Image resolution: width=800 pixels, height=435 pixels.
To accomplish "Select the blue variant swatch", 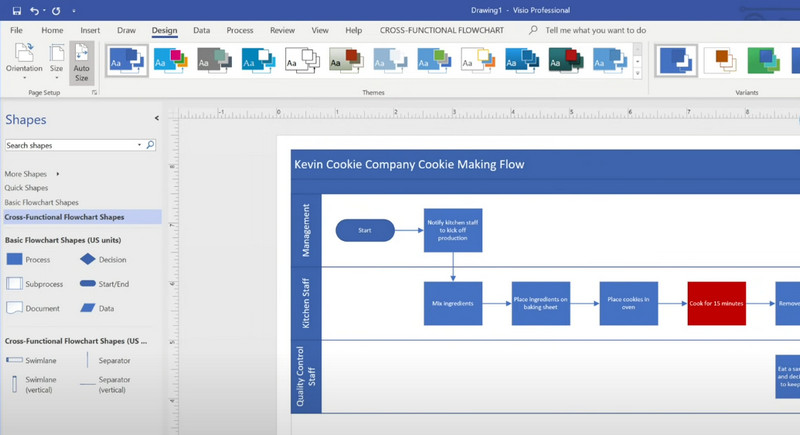I will (x=676, y=60).
